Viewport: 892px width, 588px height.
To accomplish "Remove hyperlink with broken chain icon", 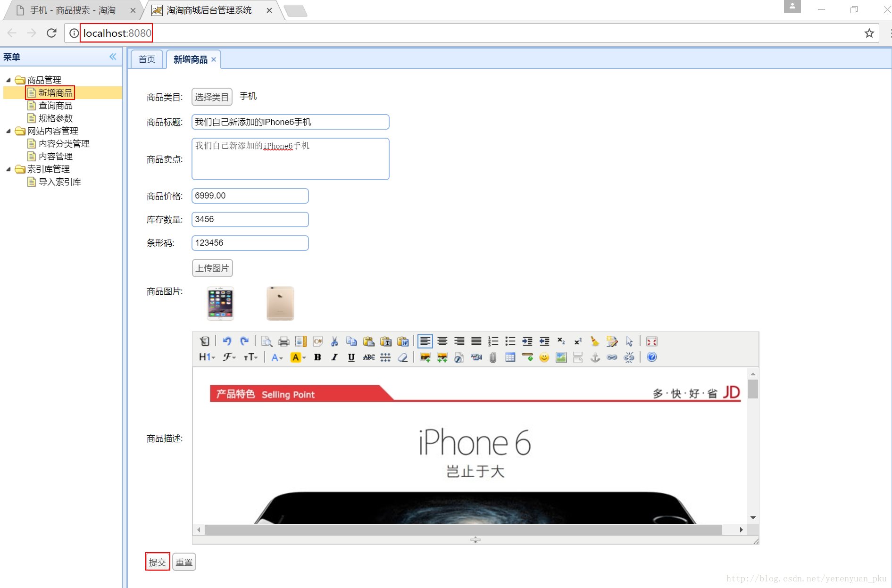I will point(629,357).
